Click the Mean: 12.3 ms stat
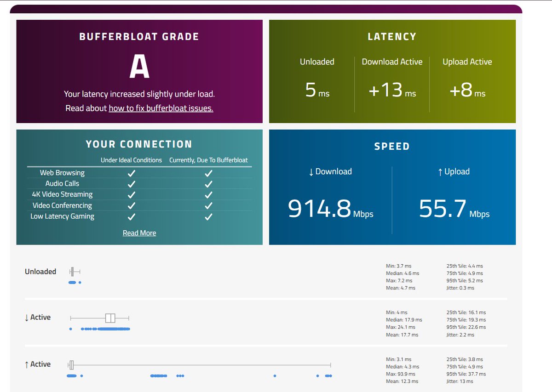Screen dimensions: 552x392 coord(402,381)
